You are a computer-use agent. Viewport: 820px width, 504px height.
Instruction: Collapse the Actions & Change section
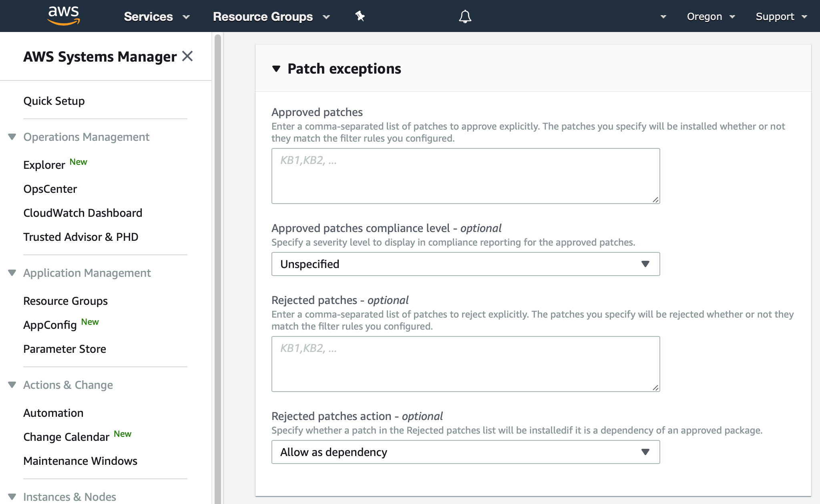12,384
